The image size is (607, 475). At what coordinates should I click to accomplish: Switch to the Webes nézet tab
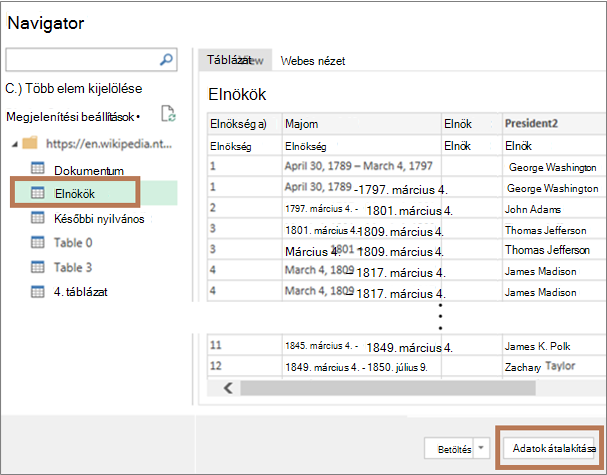point(313,61)
